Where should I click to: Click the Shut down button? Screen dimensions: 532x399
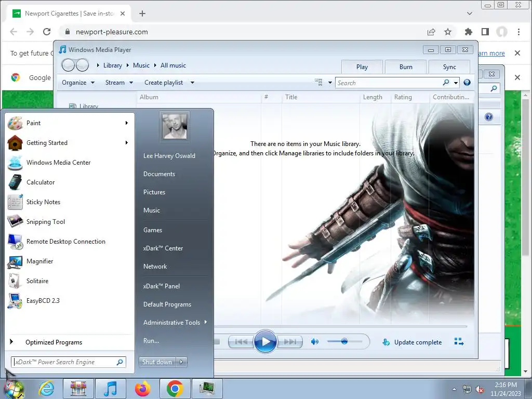[x=157, y=362]
